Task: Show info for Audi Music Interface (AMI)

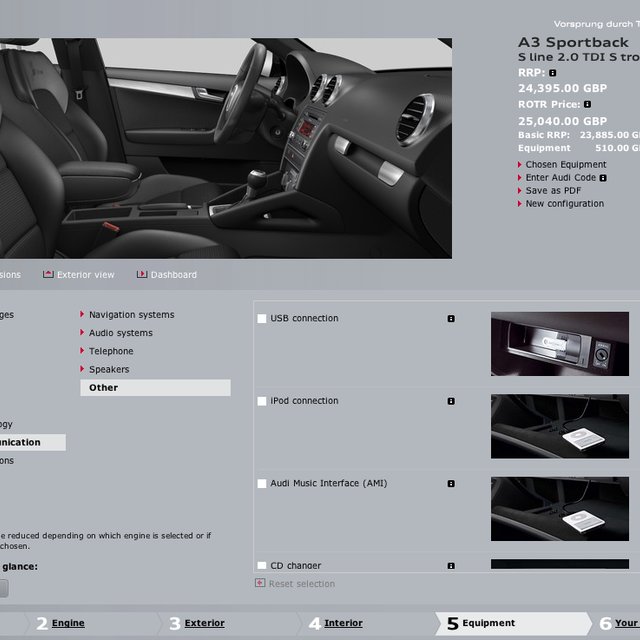Action: tap(451, 484)
